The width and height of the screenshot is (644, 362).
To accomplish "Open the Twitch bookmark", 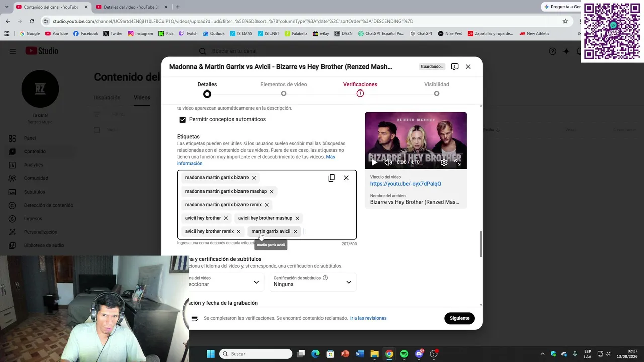I will click(187, 34).
